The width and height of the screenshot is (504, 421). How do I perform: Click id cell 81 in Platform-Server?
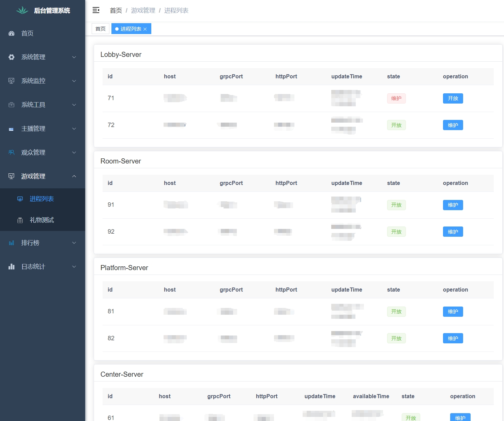[x=111, y=311]
